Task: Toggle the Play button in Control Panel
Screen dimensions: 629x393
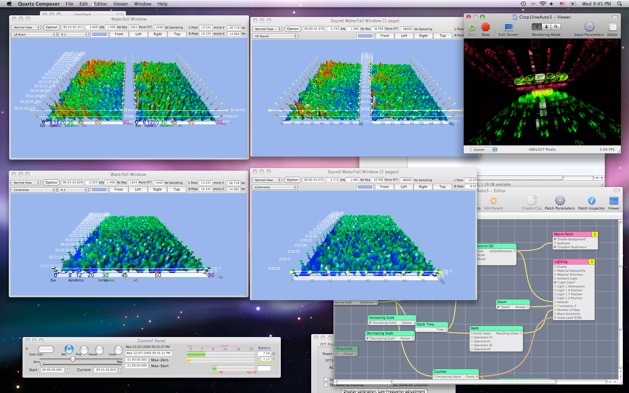Action: (84, 350)
